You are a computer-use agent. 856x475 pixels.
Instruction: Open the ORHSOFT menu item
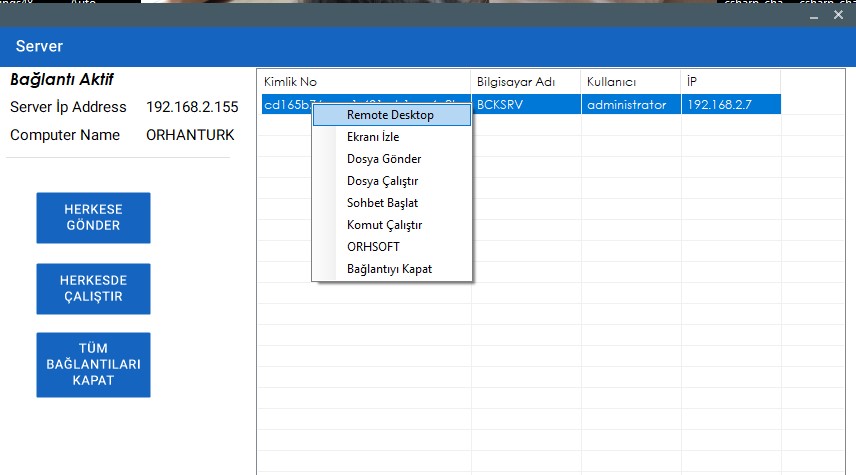pyautogui.click(x=391, y=247)
